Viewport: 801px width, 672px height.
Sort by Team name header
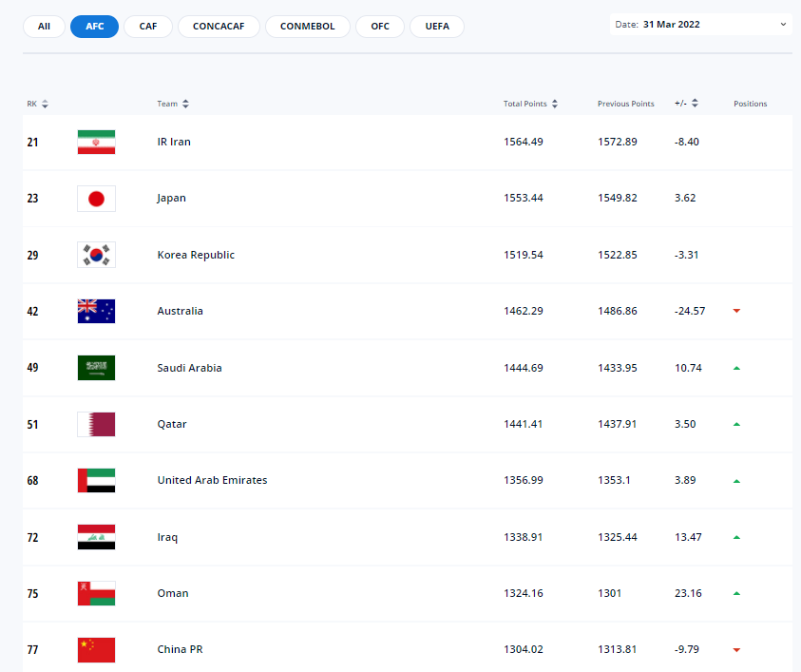tap(173, 104)
